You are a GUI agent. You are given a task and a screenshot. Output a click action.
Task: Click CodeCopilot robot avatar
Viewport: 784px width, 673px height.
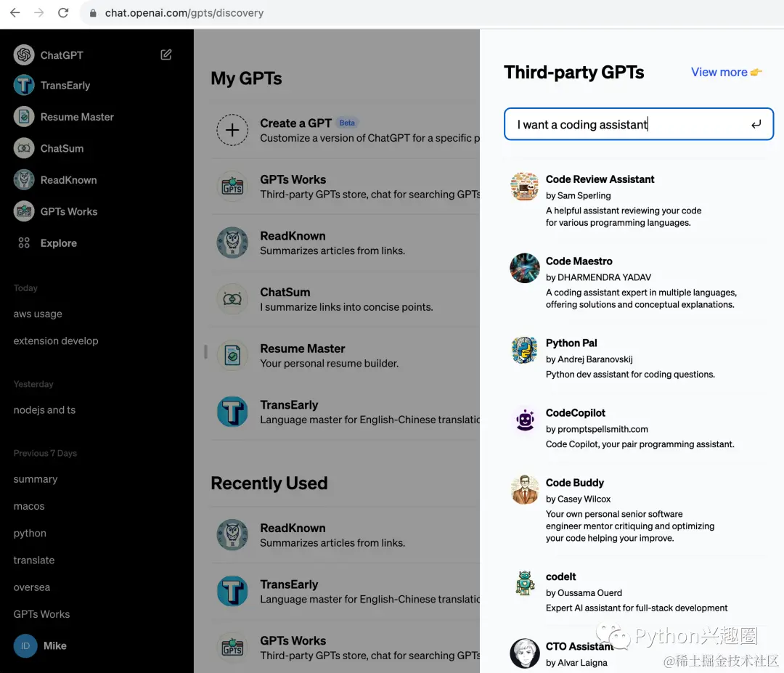525,420
